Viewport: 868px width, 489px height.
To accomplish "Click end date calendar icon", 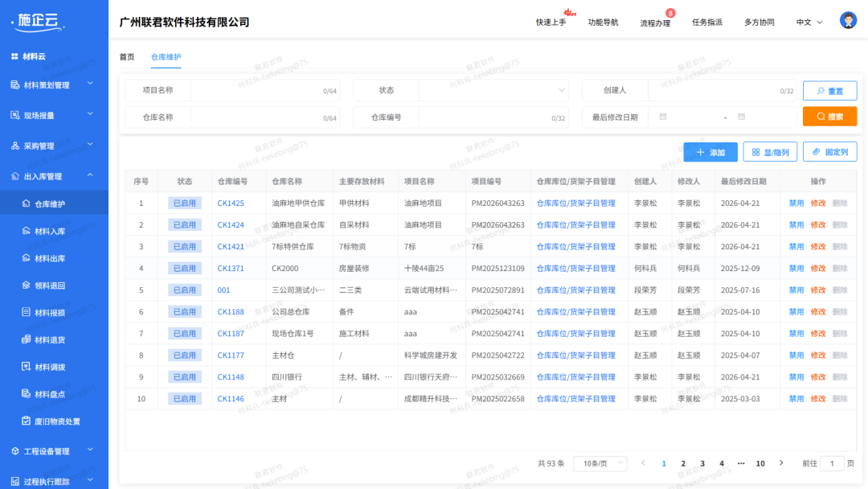I will (741, 117).
